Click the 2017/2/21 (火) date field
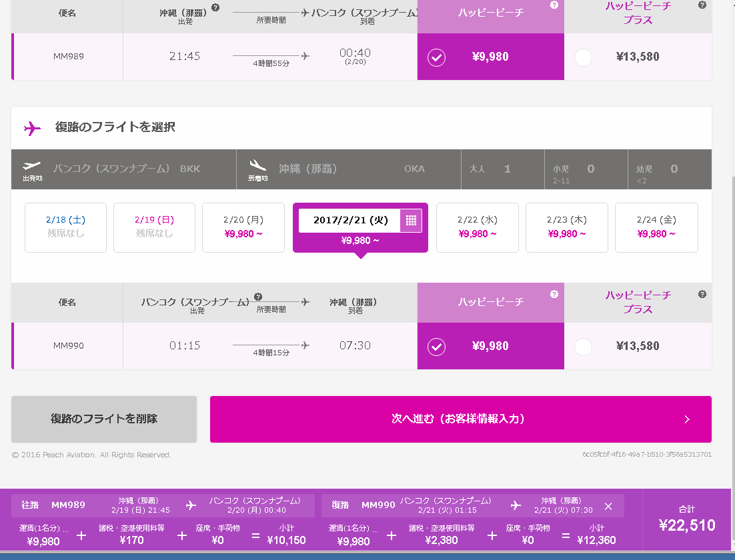This screenshot has height=560, width=735. pos(349,220)
